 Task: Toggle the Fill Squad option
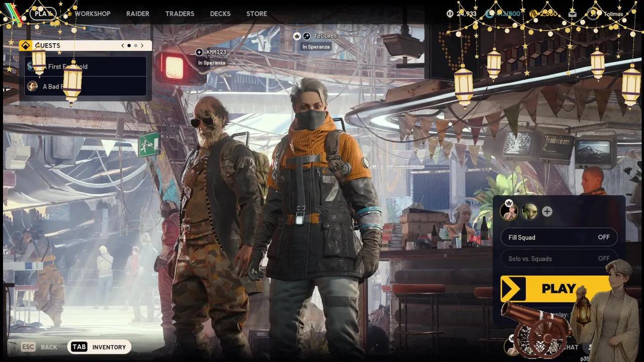559,237
